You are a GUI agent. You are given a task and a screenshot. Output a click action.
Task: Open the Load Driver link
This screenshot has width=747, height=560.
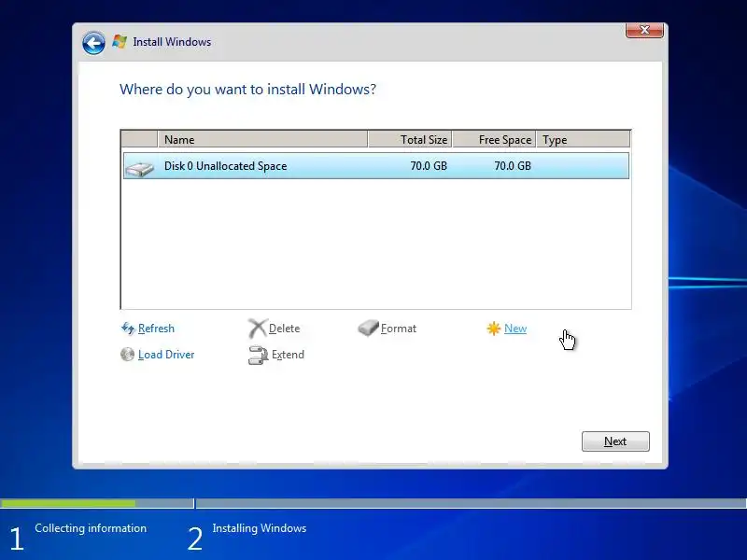click(166, 355)
